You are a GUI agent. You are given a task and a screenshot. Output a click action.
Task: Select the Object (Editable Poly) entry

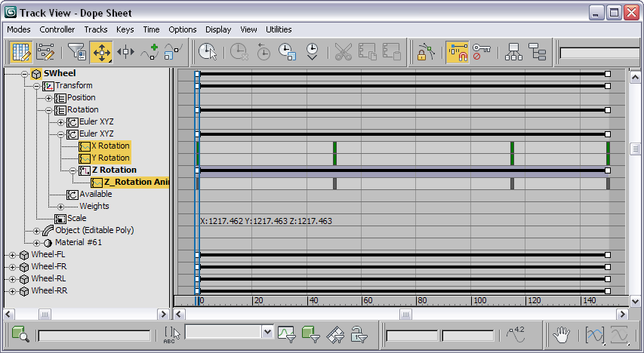[x=94, y=230]
